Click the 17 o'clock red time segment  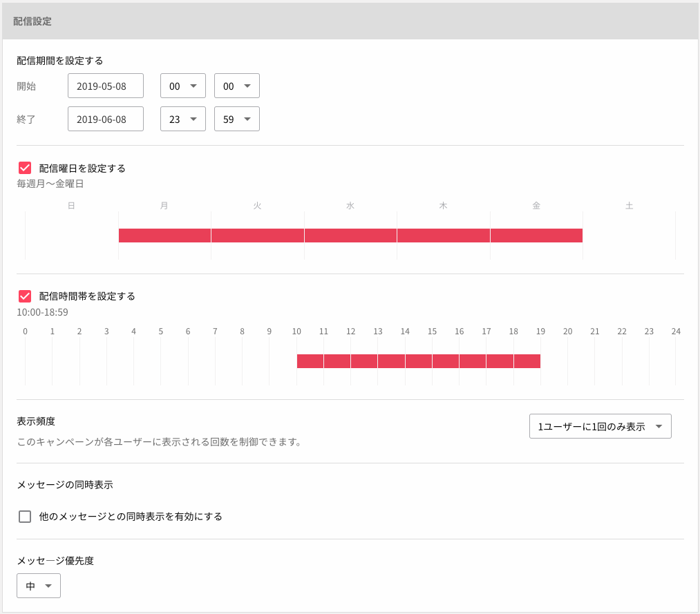pos(500,361)
